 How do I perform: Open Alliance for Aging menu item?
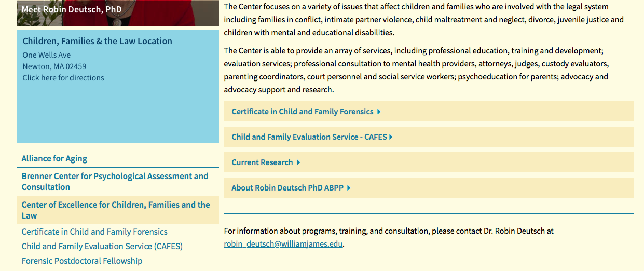tap(54, 159)
